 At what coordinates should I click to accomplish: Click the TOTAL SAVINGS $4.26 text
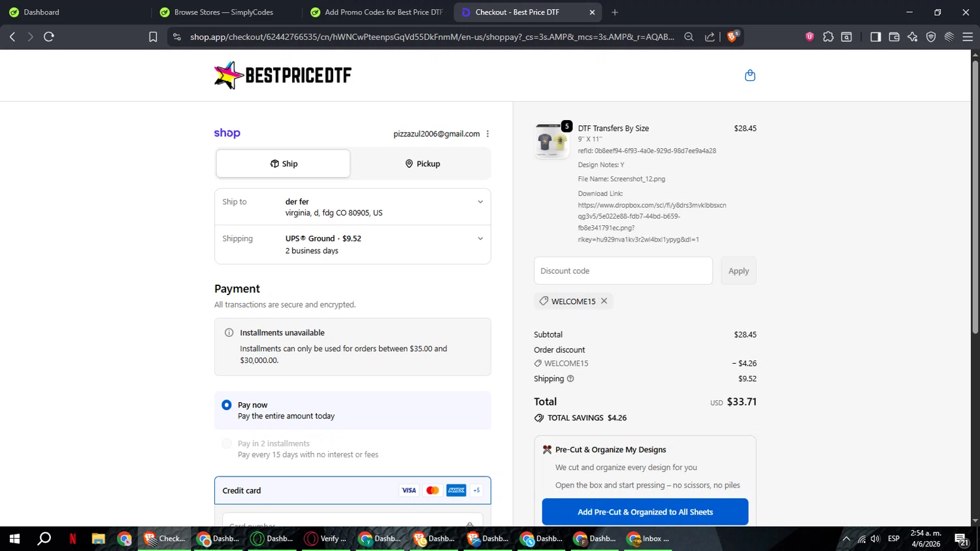(x=587, y=418)
